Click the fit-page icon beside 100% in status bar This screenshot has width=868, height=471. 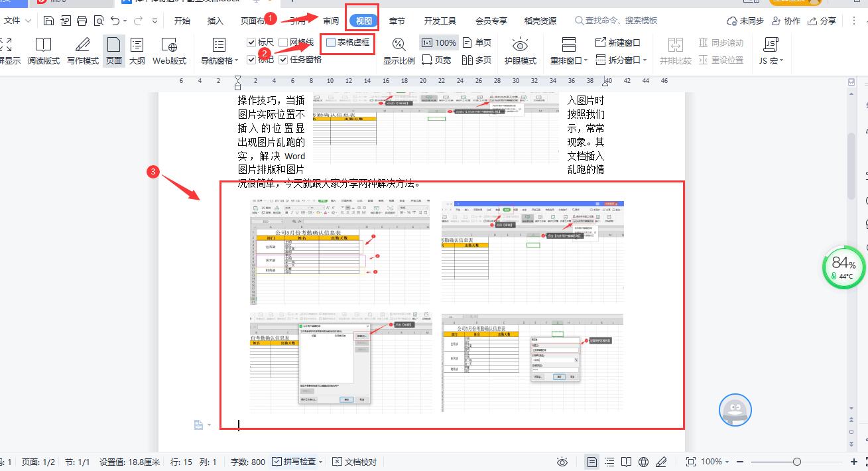coord(690,462)
